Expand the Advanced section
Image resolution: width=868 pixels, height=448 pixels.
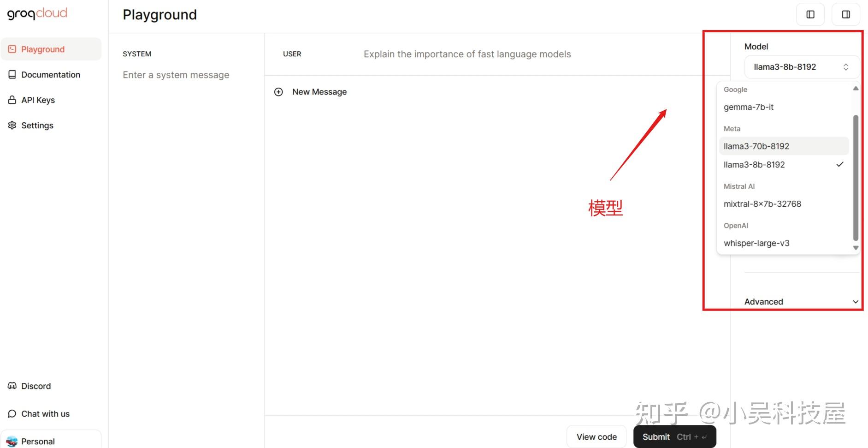point(802,302)
